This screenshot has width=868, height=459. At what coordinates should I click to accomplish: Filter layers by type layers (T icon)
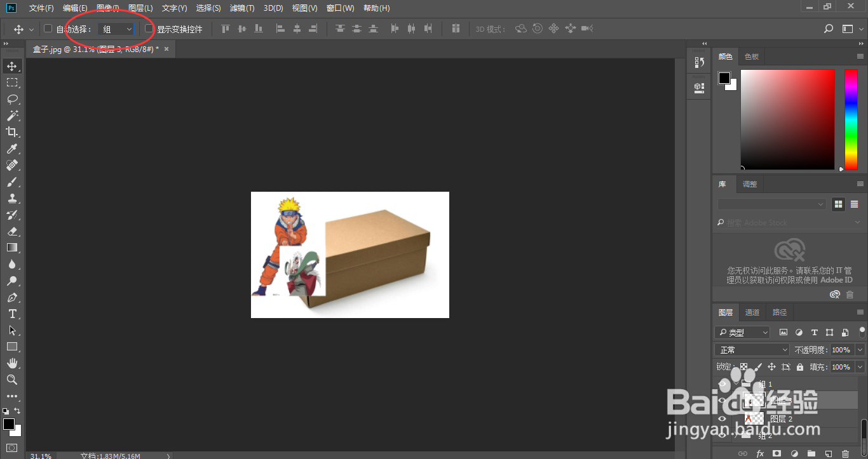814,332
